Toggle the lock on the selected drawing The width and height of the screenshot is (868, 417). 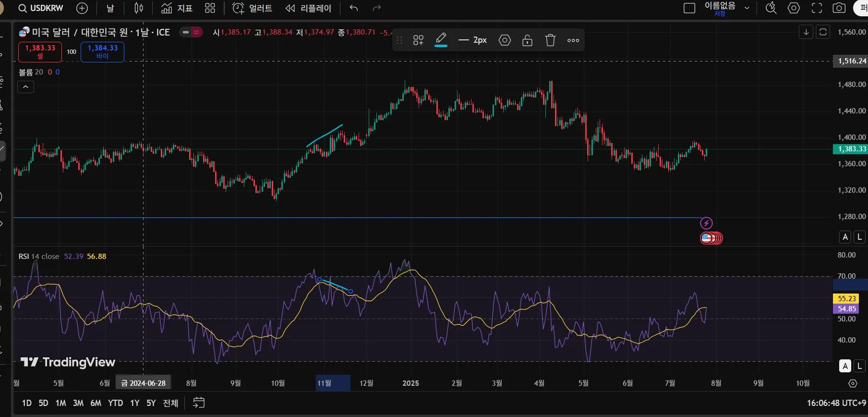coord(527,40)
